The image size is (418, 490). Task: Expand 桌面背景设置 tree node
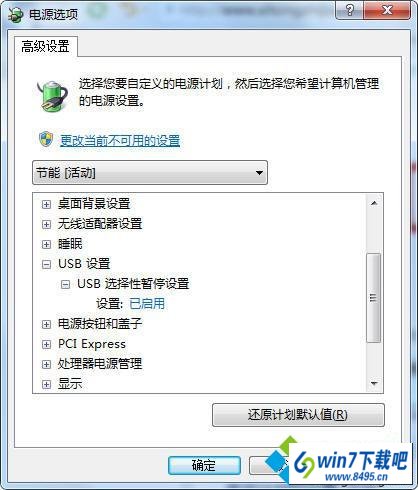46,204
